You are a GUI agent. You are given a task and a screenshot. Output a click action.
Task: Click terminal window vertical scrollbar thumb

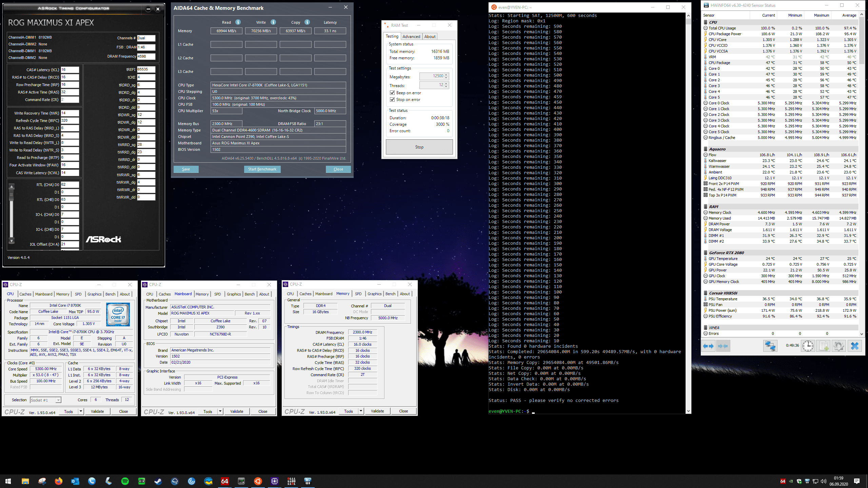pos(688,22)
